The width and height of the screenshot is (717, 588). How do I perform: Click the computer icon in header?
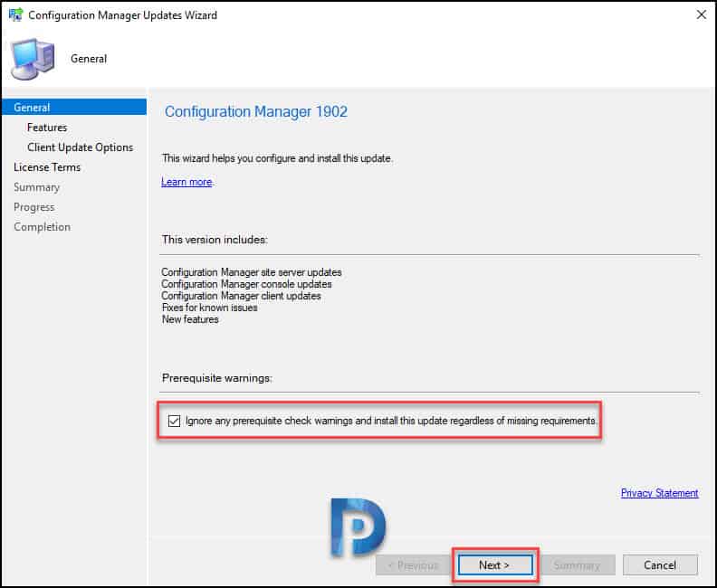point(33,60)
